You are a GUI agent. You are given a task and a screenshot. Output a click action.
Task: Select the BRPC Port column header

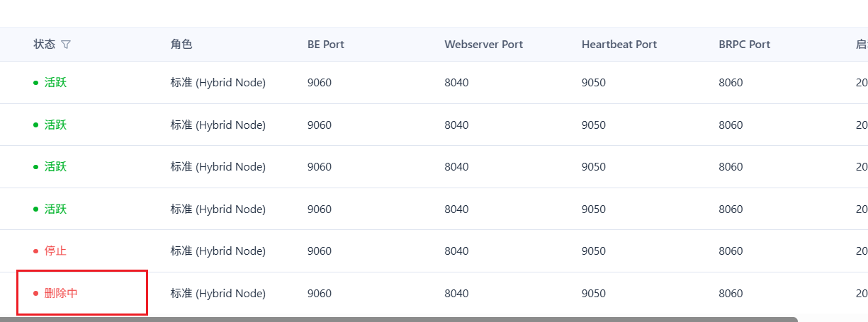745,44
